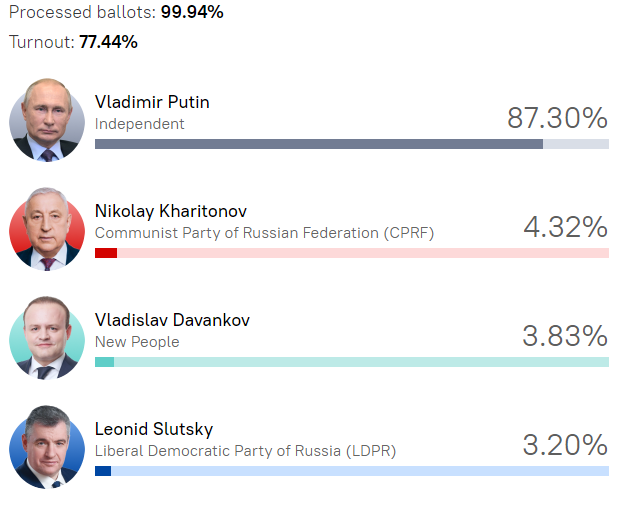Viewport: 624px width, 510px height.
Task: Click the Nikolay Kharitonov name label
Action: 171,211
